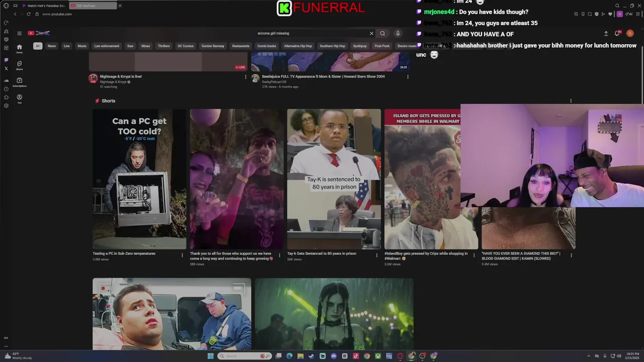Viewport: 644px width, 362px height.
Task: Clear the search query with X
Action: pos(372,33)
